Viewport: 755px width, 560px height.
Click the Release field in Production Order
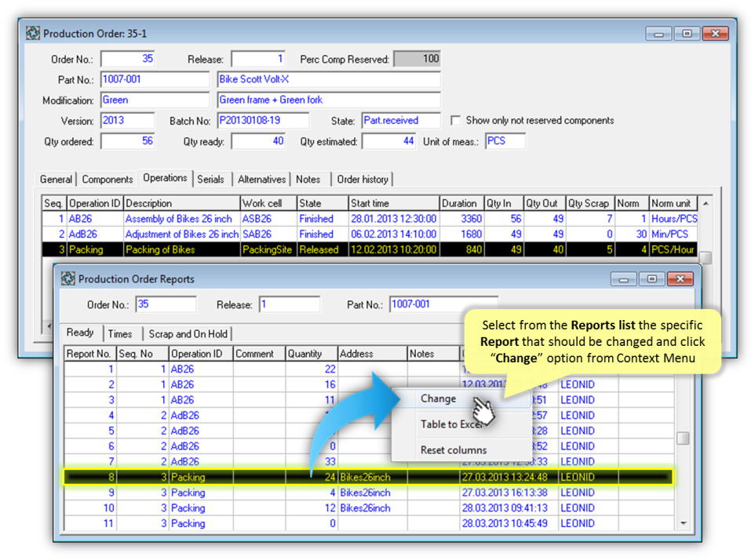(x=258, y=59)
